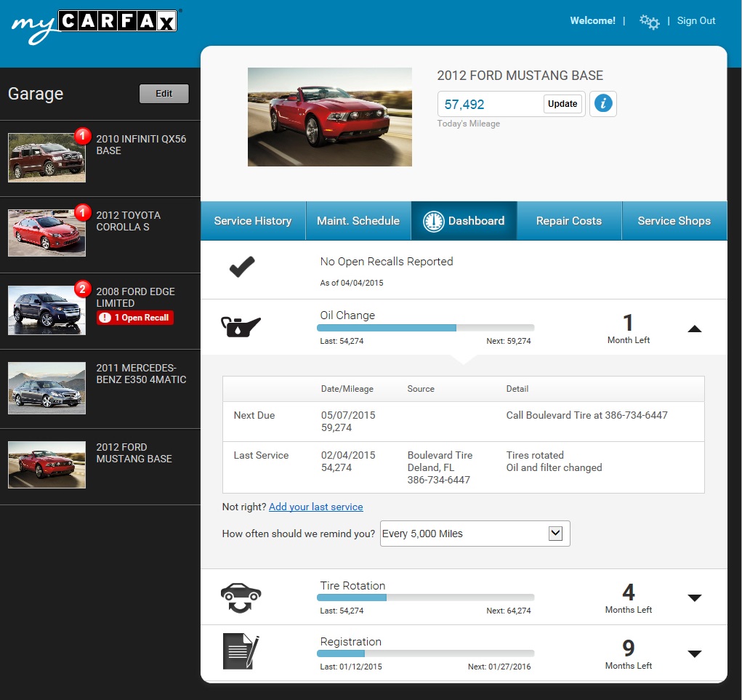Open the settings gears icon

pos(649,22)
